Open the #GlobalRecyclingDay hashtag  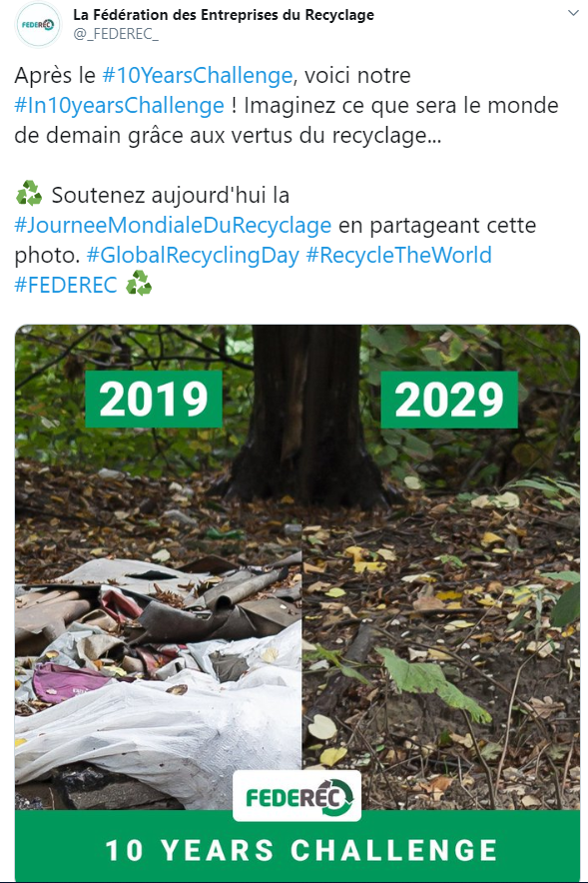(193, 255)
